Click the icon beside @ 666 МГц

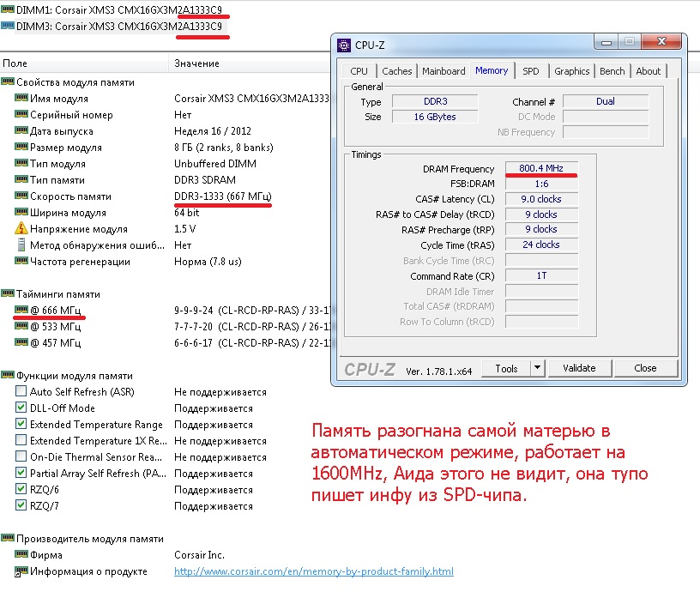pyautogui.click(x=21, y=309)
